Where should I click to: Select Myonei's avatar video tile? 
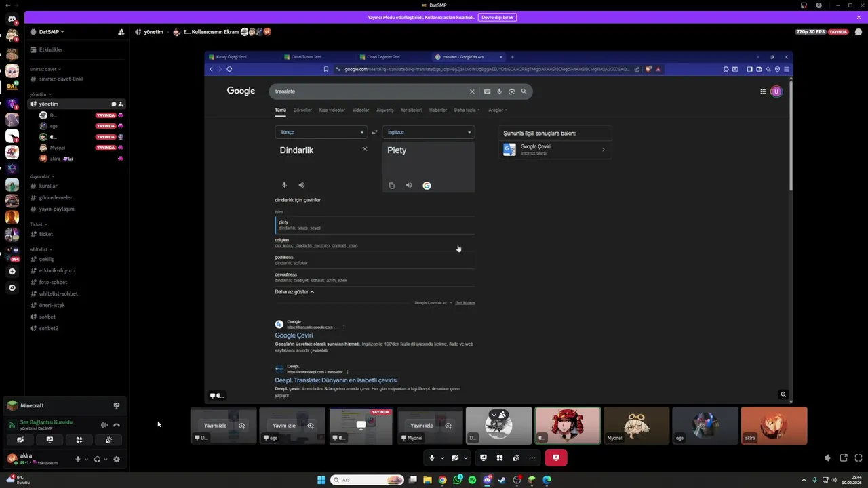(x=637, y=426)
